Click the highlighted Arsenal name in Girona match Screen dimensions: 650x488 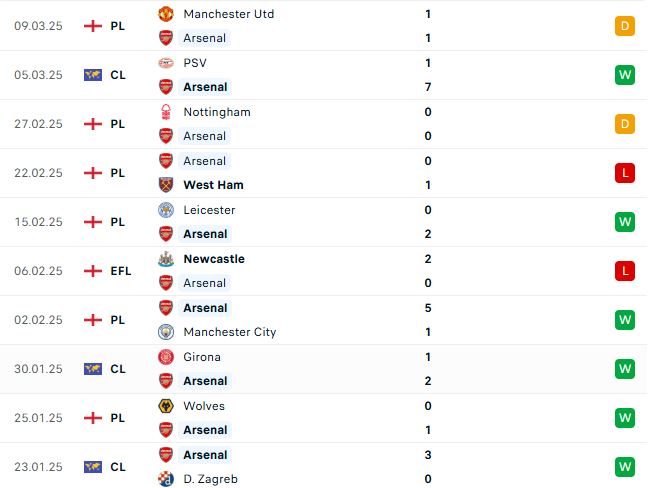(x=205, y=381)
